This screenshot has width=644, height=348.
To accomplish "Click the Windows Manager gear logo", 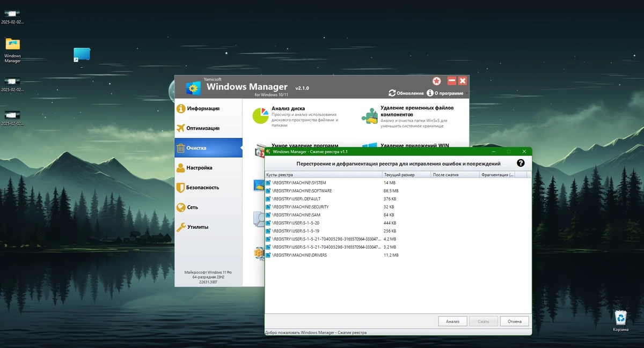I will click(193, 88).
